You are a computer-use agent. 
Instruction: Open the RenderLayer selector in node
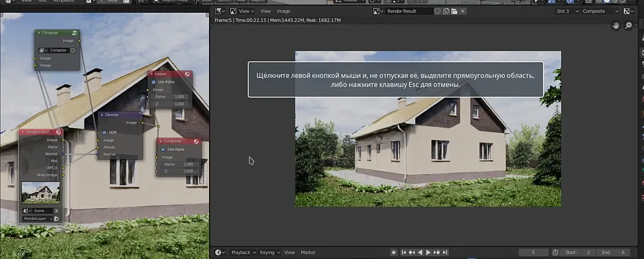[x=37, y=219]
